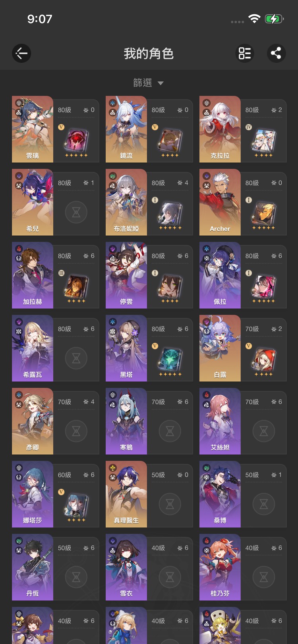This screenshot has height=644, width=298.
Task: Select 鏡流 character portrait
Action: click(126, 129)
